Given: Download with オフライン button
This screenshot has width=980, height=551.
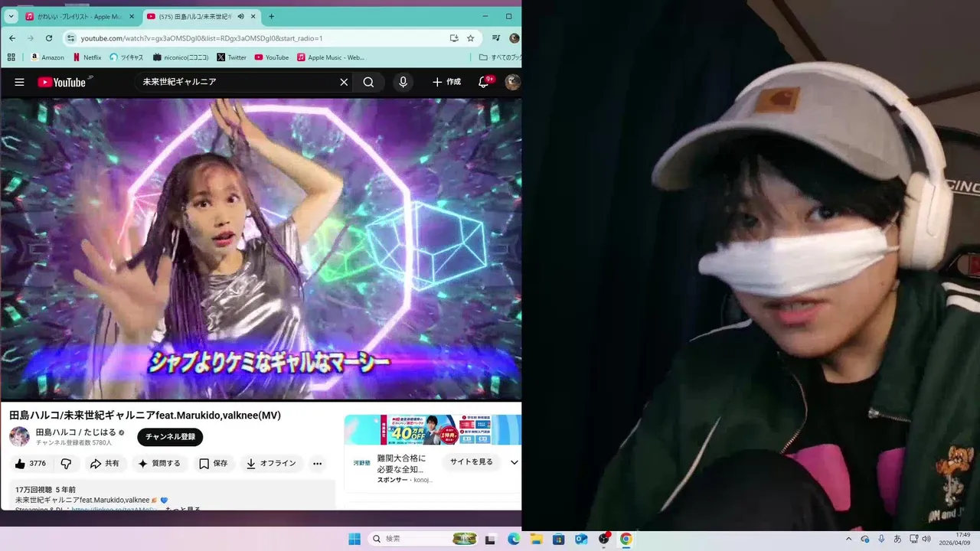Looking at the screenshot, I should (x=272, y=464).
